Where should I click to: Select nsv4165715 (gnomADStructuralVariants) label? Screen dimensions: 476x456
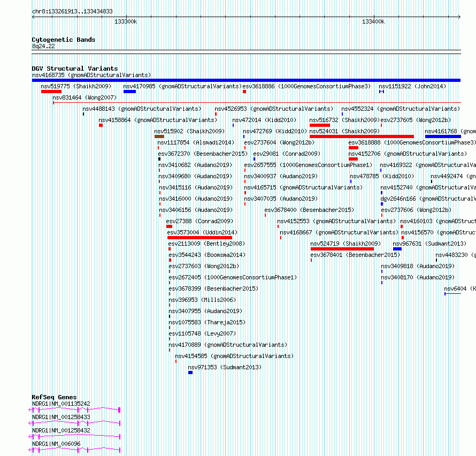(x=304, y=187)
